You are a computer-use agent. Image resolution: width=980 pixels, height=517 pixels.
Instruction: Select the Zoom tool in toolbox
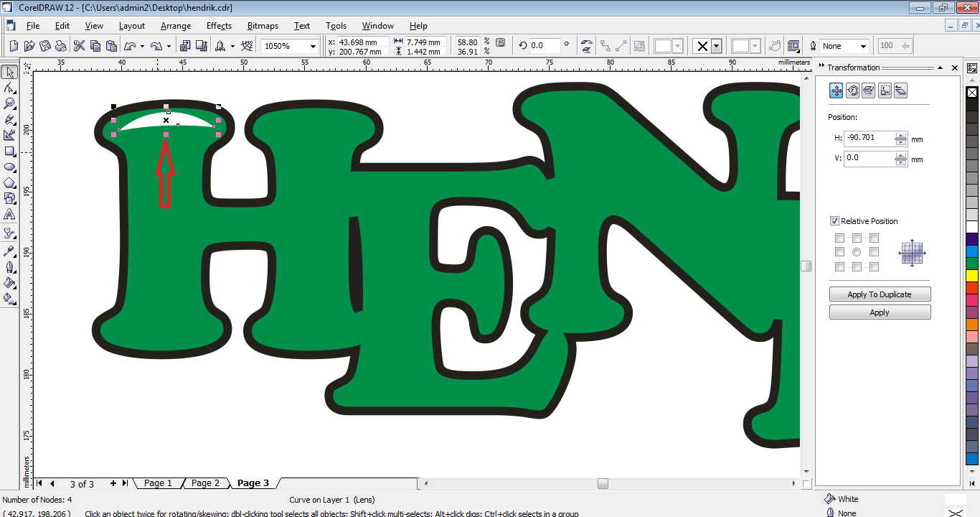tap(9, 103)
